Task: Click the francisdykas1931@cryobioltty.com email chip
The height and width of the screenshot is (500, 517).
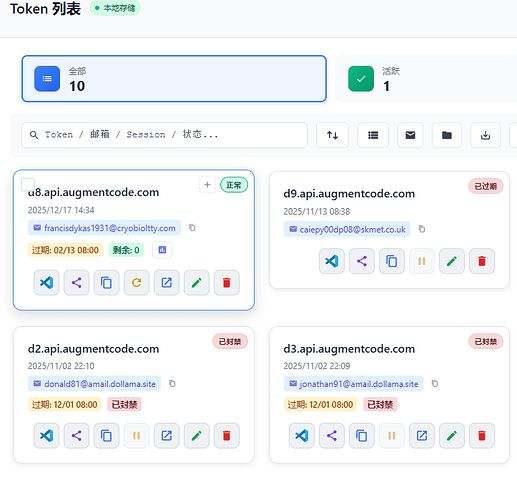Action: click(104, 228)
